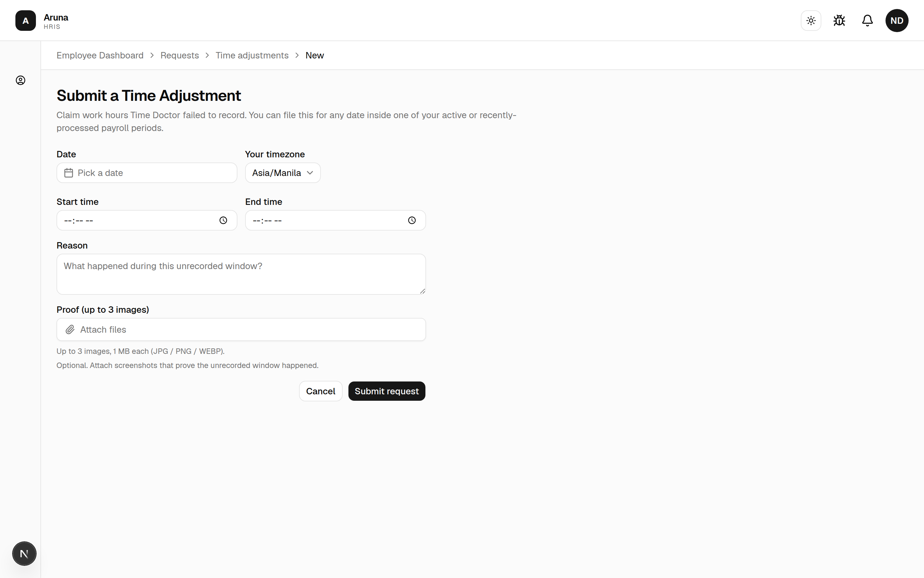
Task: Click the Attach files upload field
Action: pyautogui.click(x=241, y=329)
